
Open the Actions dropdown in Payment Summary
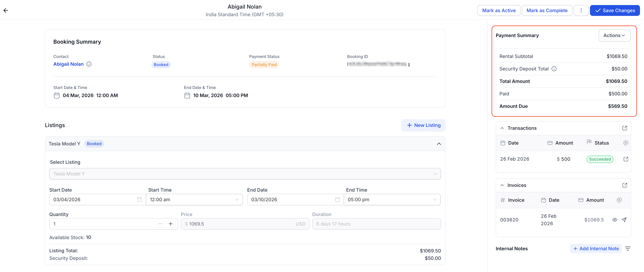(614, 35)
